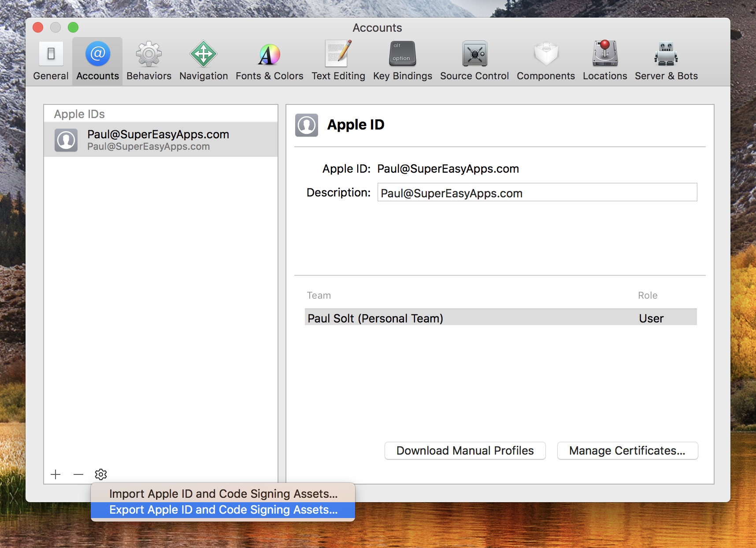Remove the selected Apple ID account

[78, 474]
